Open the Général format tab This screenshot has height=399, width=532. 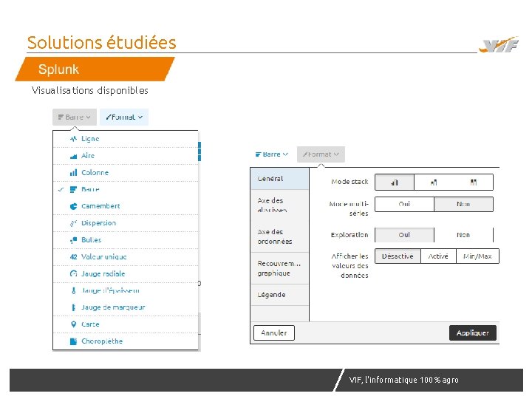click(x=280, y=179)
